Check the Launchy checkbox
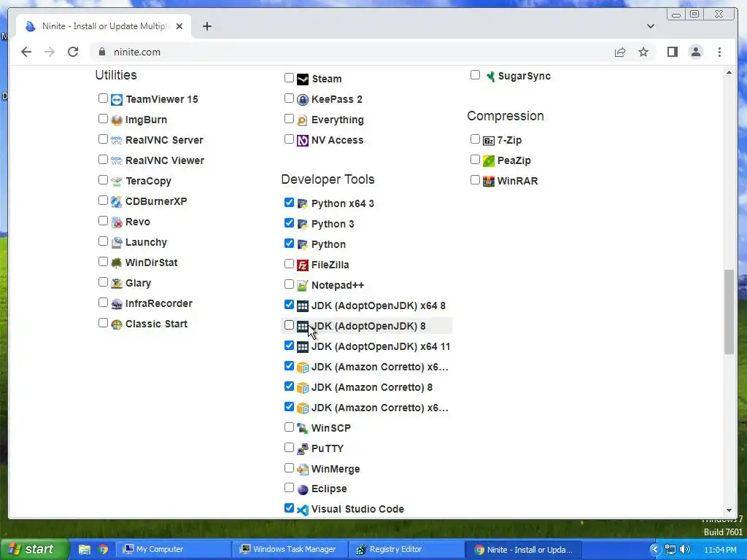This screenshot has height=560, width=747. coord(103,241)
